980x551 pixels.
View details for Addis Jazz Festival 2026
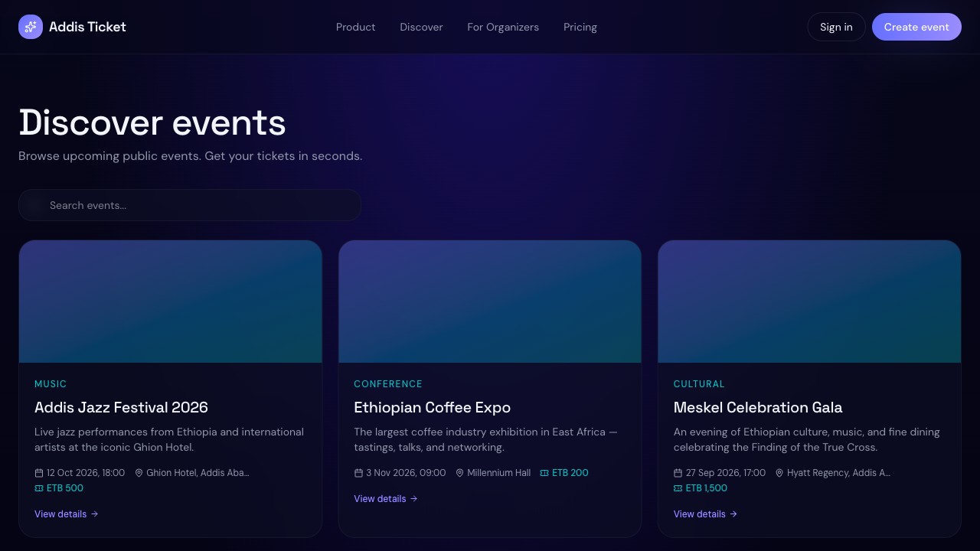point(67,514)
